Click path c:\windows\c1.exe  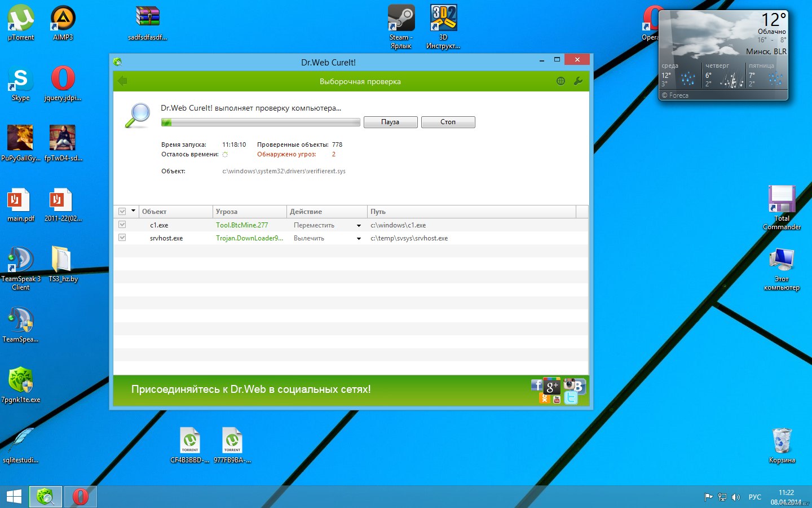[398, 225]
